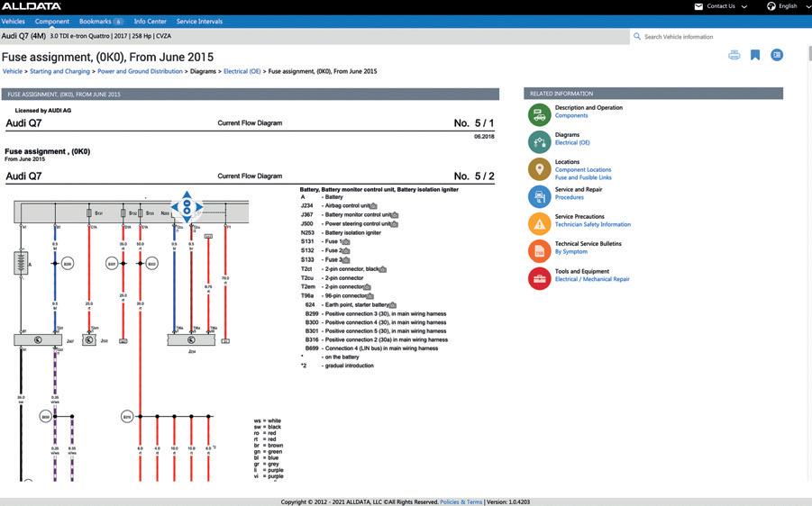Open the Vehicles tab
This screenshot has height=506, width=812.
13,22
